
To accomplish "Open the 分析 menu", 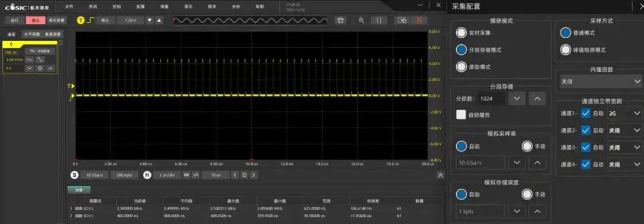I will 236,7.
